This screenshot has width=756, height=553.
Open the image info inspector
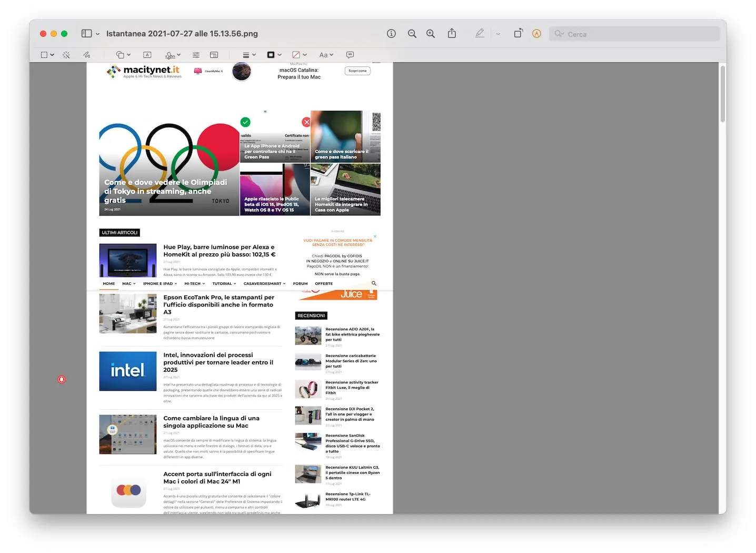(x=391, y=33)
